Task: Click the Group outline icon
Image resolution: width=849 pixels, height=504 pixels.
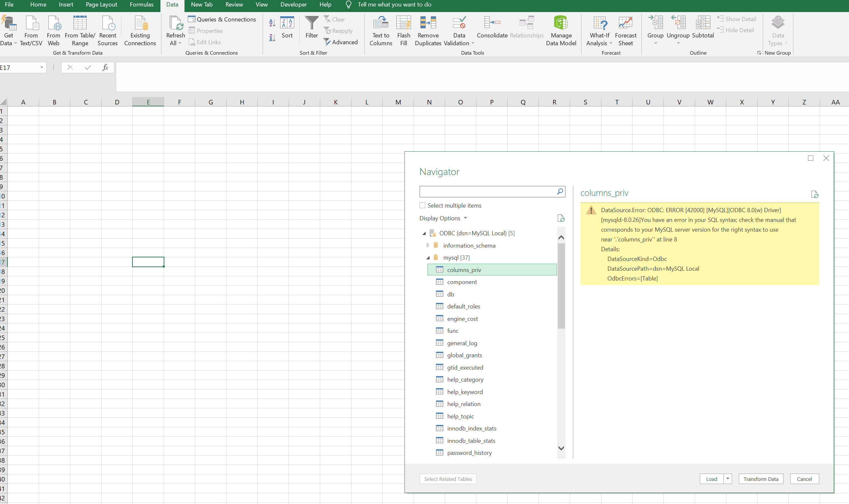Action: pos(655,23)
